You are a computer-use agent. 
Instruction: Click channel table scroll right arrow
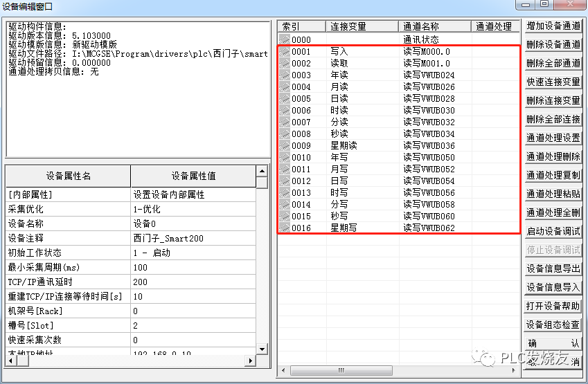(x=514, y=371)
